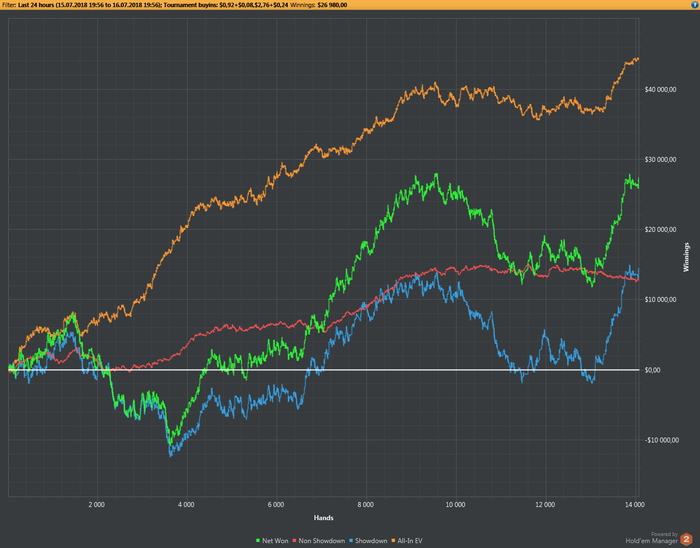The width and height of the screenshot is (700, 548).
Task: Click the red Non Showdown legend swatch
Action: point(294,541)
